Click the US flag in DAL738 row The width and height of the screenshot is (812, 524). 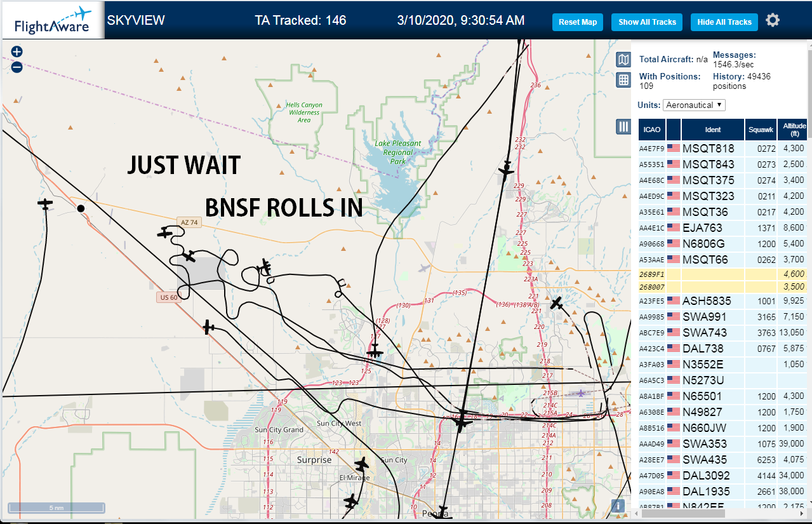(673, 349)
